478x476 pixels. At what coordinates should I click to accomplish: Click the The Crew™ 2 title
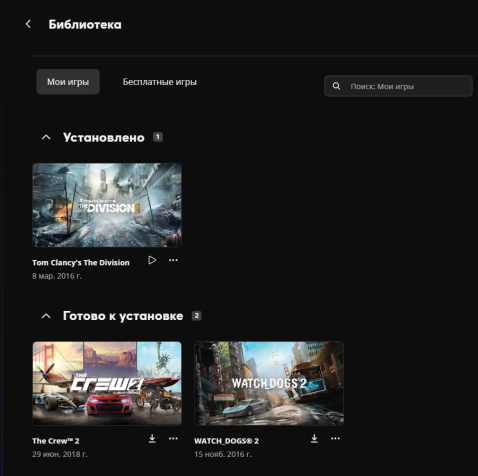coord(56,441)
